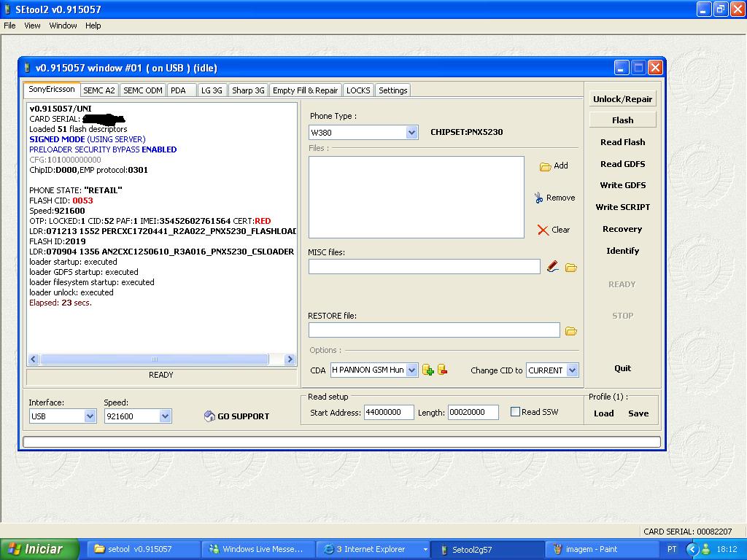Viewport: 747px width, 560px height.
Task: Click the Files list box
Action: [417, 197]
